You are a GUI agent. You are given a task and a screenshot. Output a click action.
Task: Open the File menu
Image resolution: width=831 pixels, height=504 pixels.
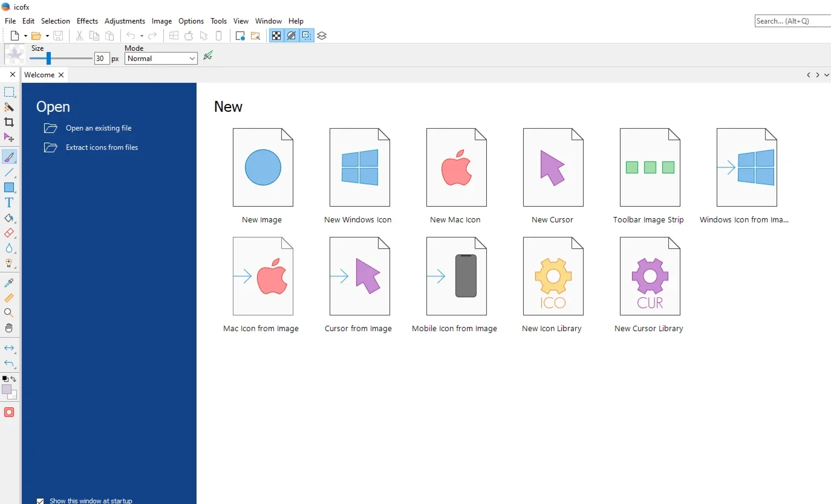[10, 21]
